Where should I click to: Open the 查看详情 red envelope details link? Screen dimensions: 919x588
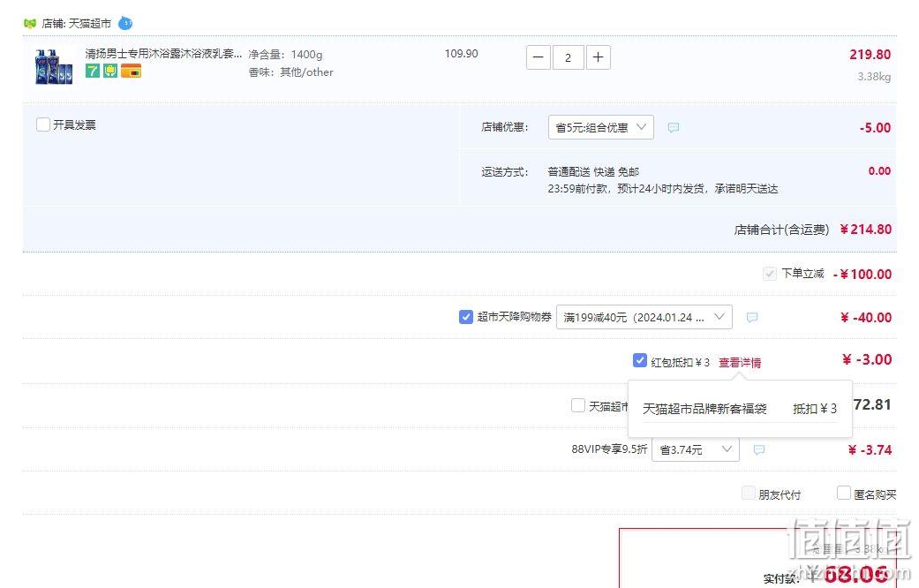[x=740, y=362]
